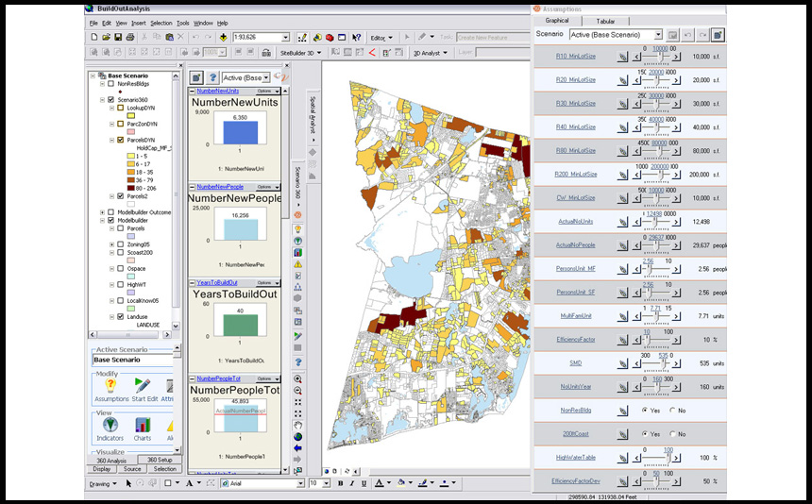Go back to previous extent blue arrow
The height and width of the screenshot is (504, 812).
point(297,448)
